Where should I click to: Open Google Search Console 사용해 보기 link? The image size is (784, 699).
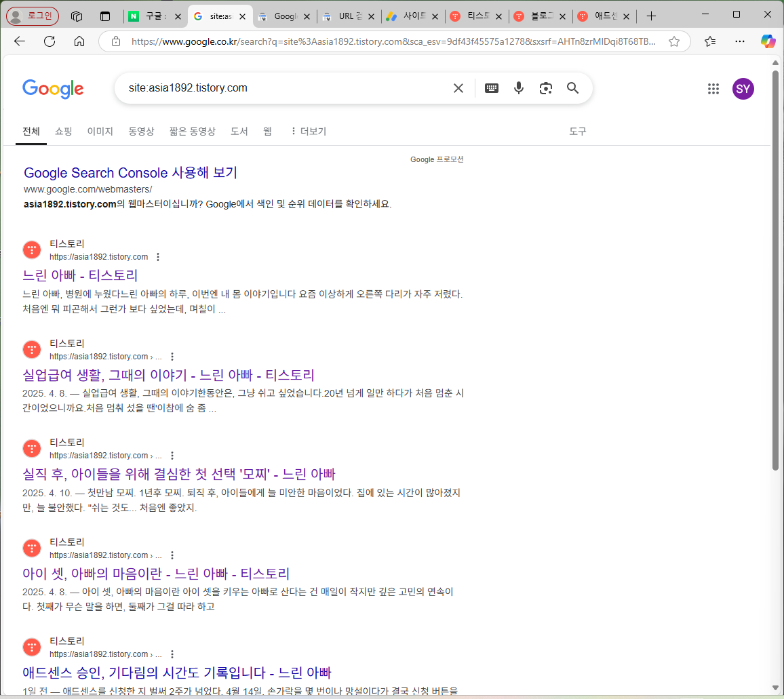(130, 173)
